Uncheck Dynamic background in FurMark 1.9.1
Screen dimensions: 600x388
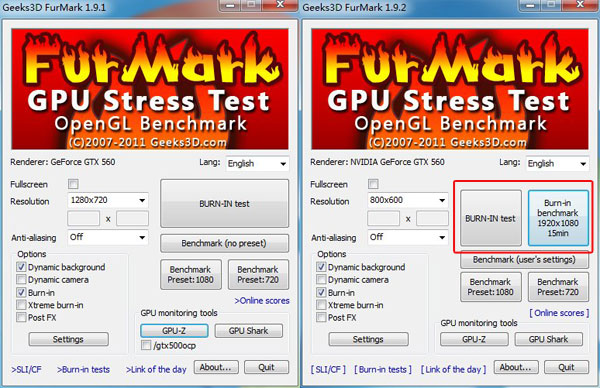(21, 267)
